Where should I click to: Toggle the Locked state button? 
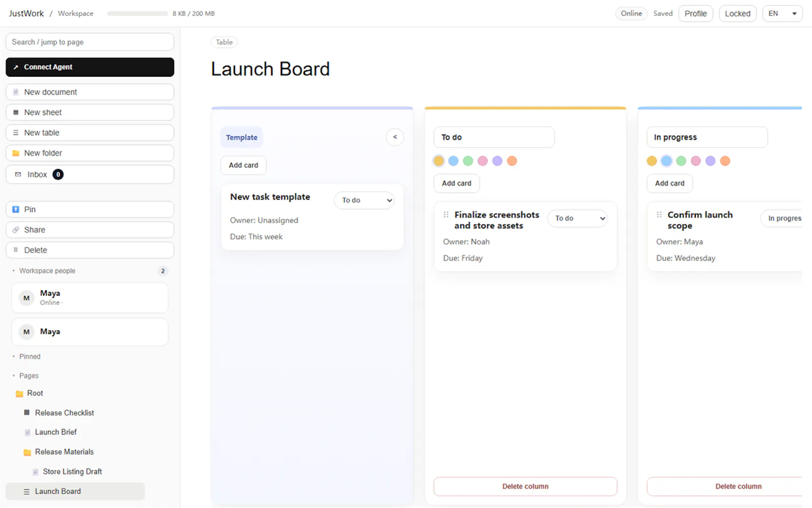[x=737, y=14]
